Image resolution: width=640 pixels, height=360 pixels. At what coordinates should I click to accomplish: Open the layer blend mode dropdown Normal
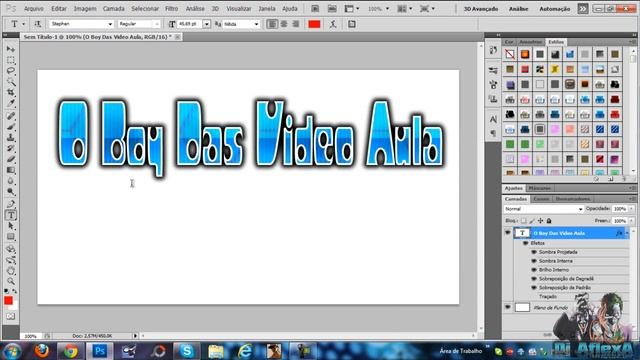pyautogui.click(x=543, y=209)
